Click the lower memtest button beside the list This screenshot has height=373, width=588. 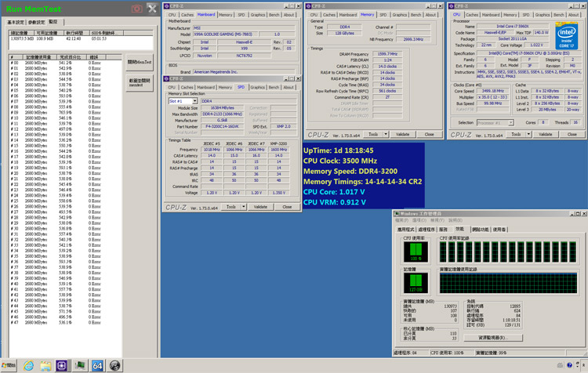pyautogui.click(x=140, y=82)
